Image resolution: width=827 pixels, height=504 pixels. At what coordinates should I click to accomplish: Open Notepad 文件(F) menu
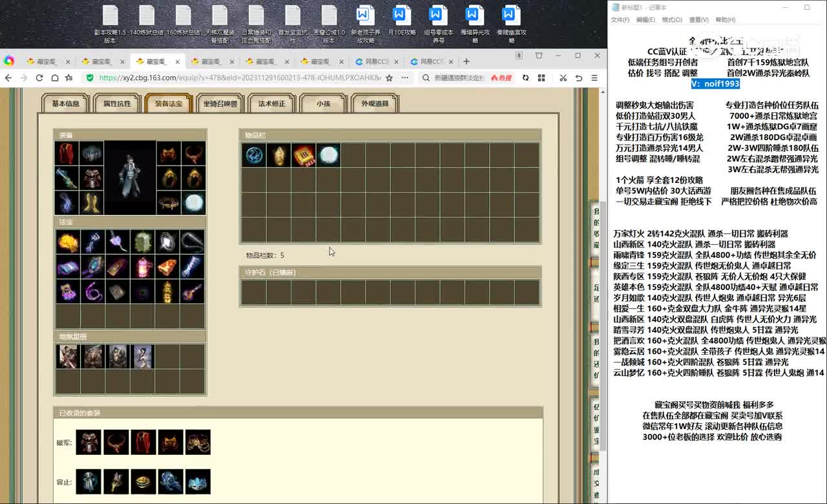pos(620,20)
